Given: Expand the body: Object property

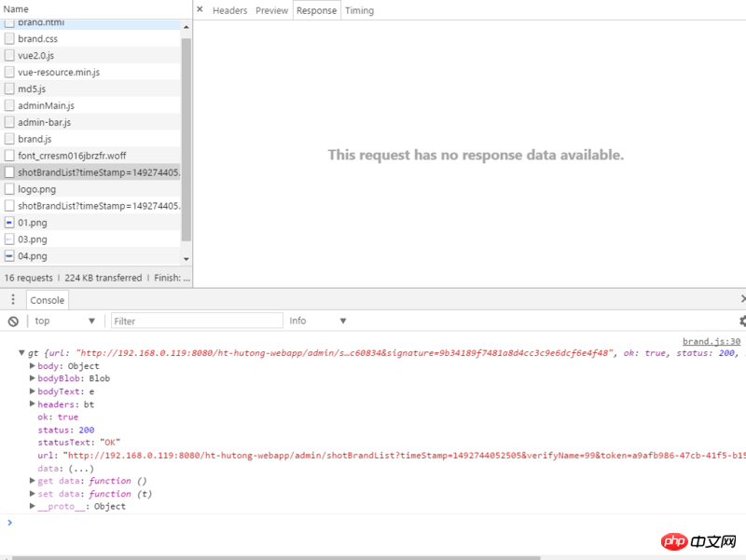Looking at the screenshot, I should click(32, 365).
